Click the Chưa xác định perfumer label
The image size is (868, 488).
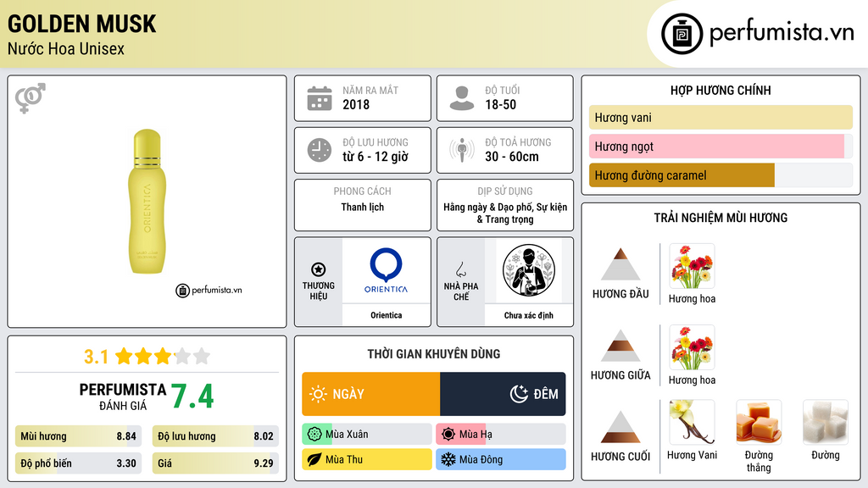tap(529, 315)
